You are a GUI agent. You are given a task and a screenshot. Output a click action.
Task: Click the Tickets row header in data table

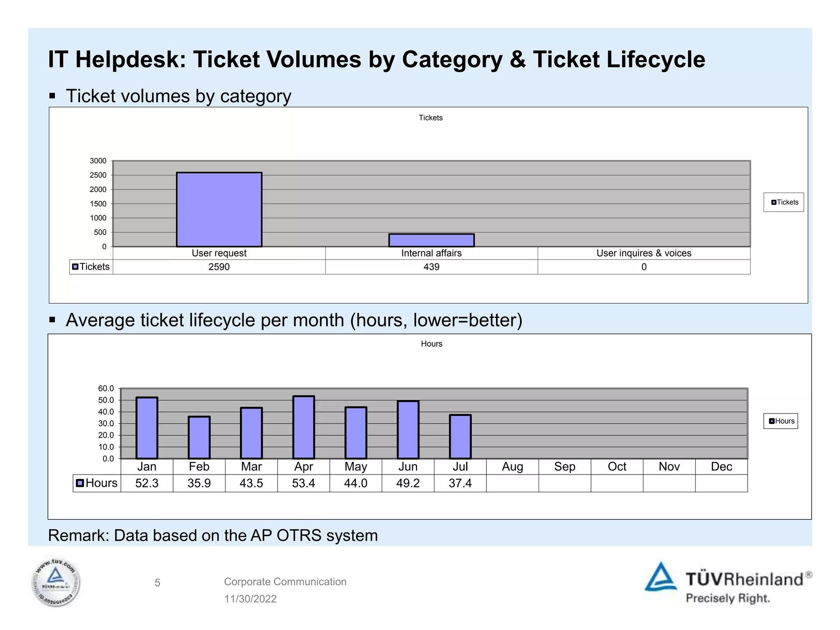click(91, 267)
